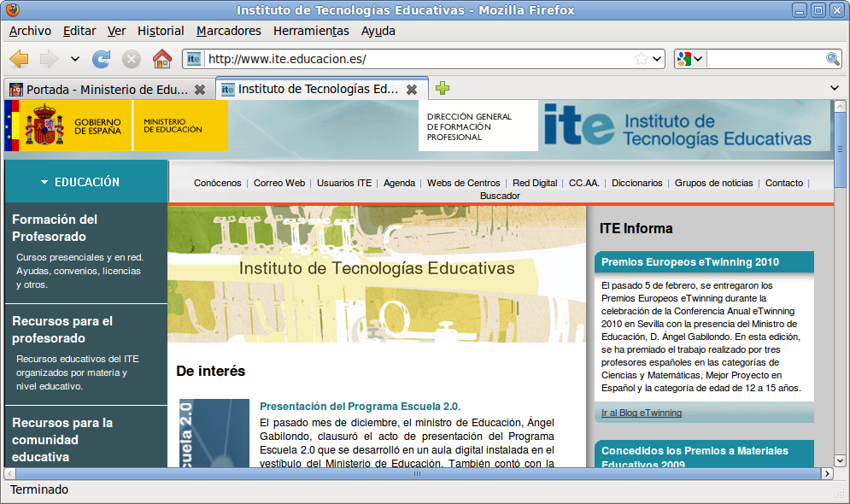Open the Agenda link
This screenshot has height=504, width=850.
399,183
